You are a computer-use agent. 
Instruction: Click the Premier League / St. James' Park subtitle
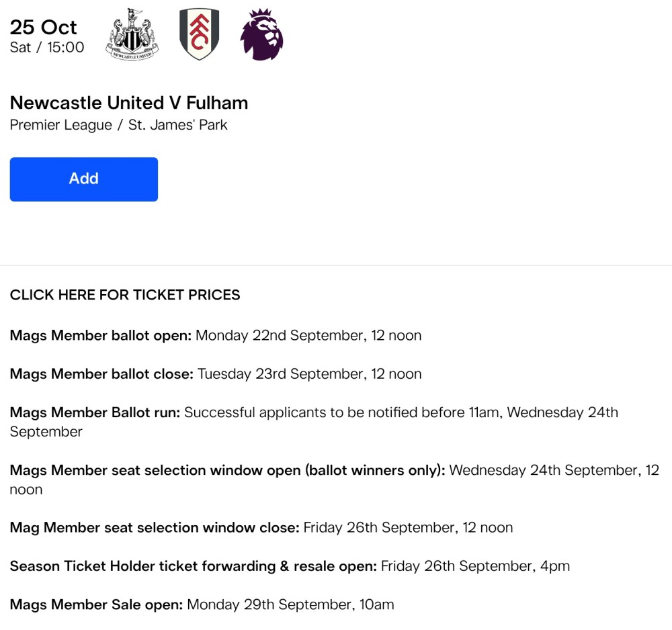pyautogui.click(x=119, y=125)
